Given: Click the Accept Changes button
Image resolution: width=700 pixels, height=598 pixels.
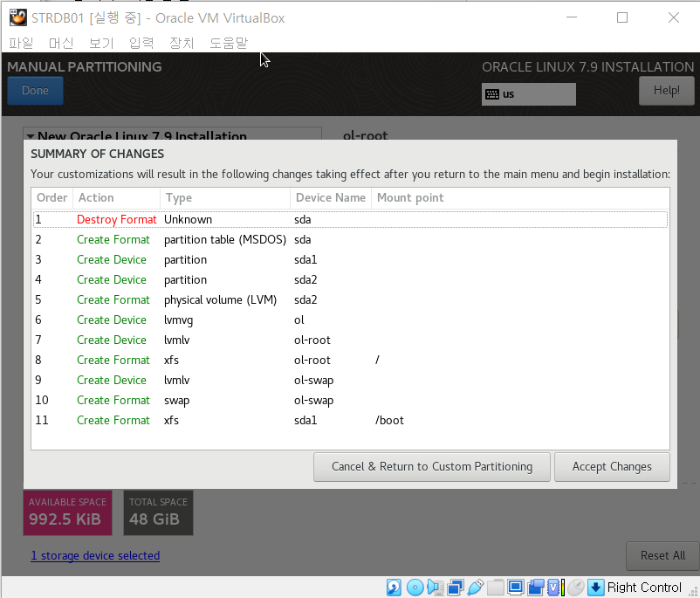Looking at the screenshot, I should pos(612,467).
